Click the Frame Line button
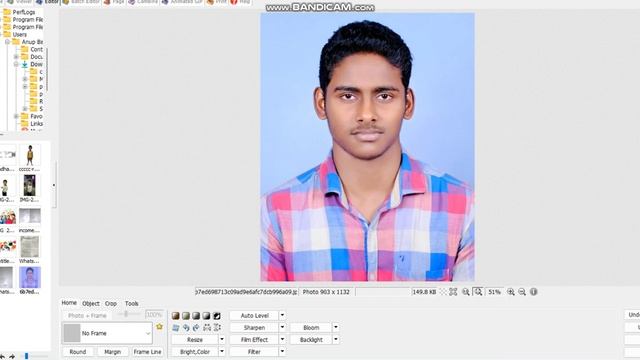This screenshot has width=640, height=360. coord(147,351)
